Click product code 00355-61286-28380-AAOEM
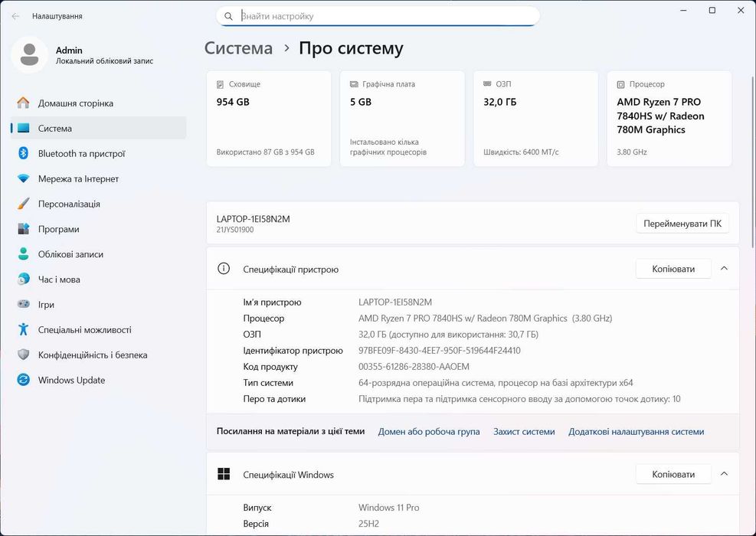The width and height of the screenshot is (756, 536). tap(414, 366)
